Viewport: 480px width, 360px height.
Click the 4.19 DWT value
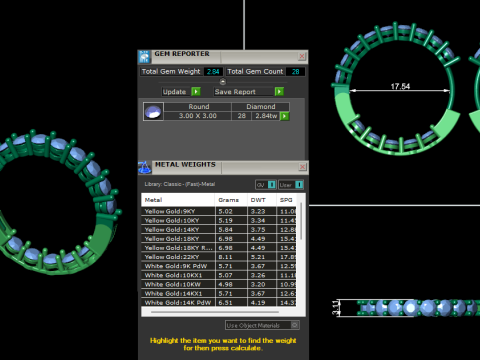[258, 303]
